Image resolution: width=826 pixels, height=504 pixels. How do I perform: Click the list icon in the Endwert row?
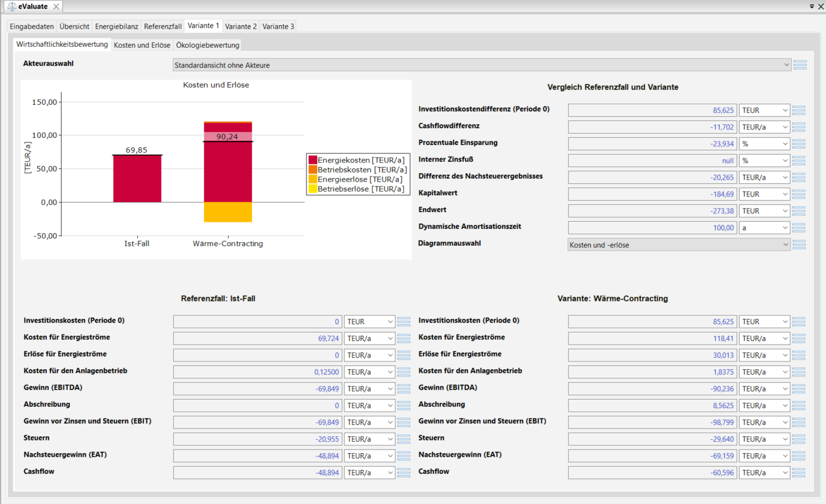[x=798, y=211]
